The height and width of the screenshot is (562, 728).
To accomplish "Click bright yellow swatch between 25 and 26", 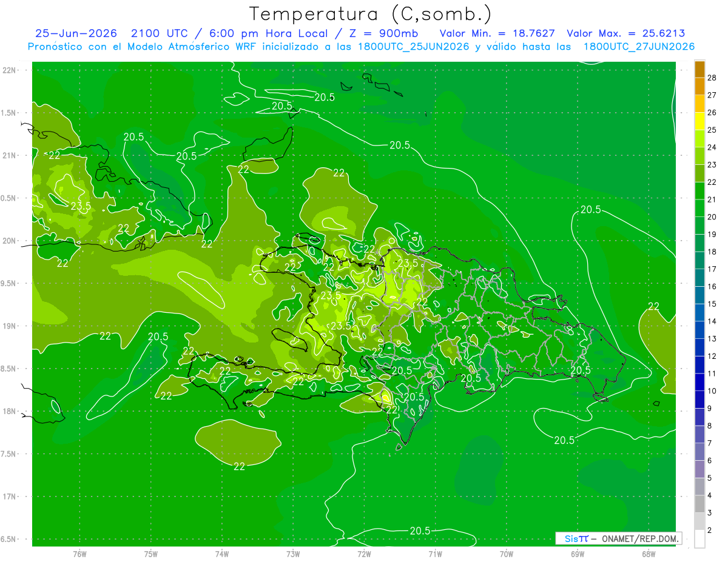I will tap(699, 122).
